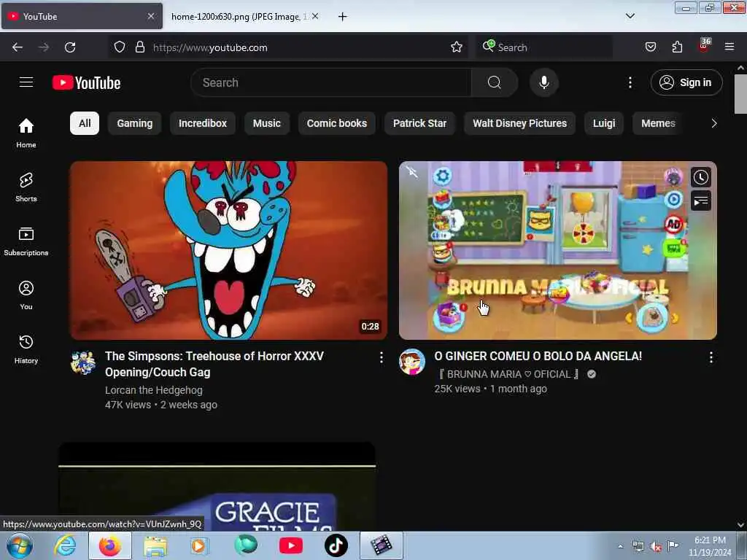Select the Memes filter chip
The image size is (747, 560).
click(x=658, y=123)
